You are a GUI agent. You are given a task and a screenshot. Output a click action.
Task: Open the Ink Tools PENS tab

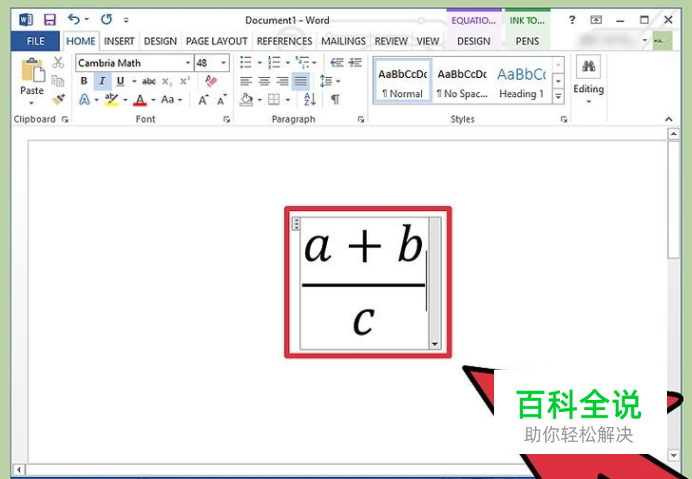click(x=527, y=41)
